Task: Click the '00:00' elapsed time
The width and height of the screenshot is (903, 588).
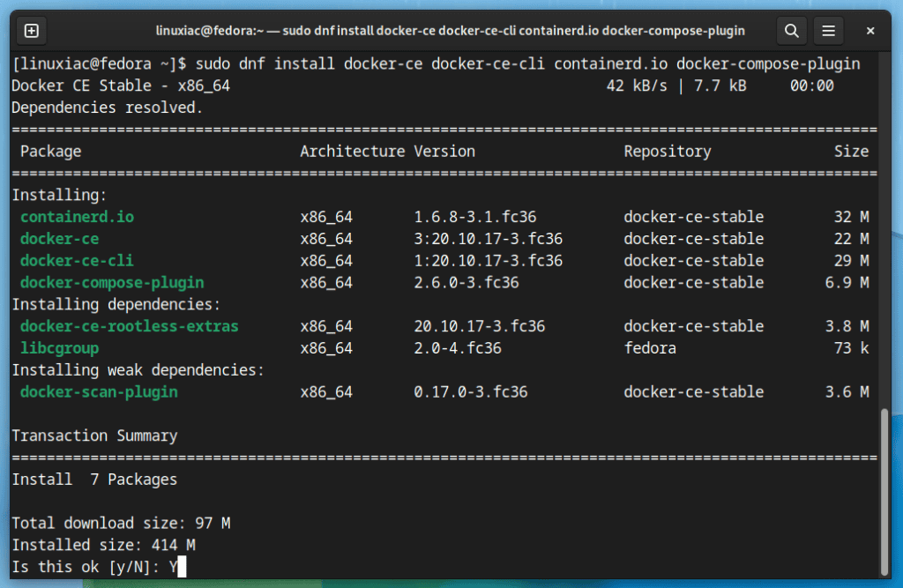Action: 812,86
